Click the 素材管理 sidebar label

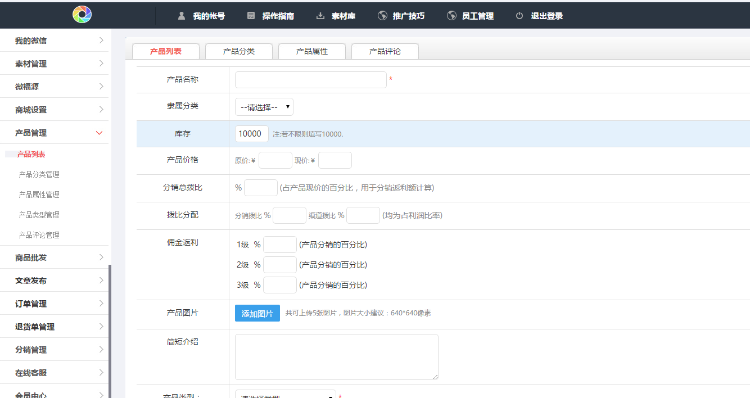coord(31,64)
